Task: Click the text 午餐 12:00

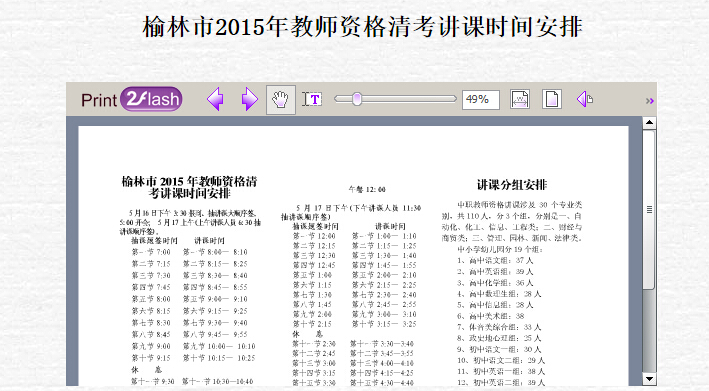Action: [367, 189]
